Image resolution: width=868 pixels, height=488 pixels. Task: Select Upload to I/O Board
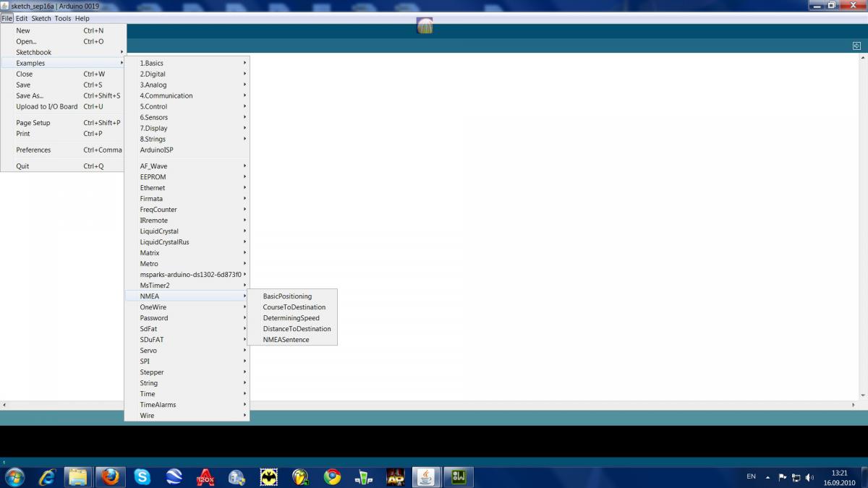tap(47, 106)
